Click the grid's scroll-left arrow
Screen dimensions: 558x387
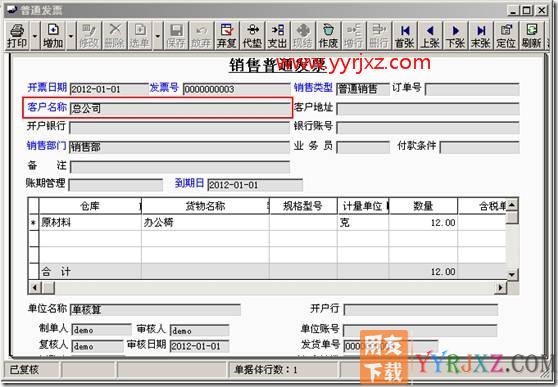(35, 287)
